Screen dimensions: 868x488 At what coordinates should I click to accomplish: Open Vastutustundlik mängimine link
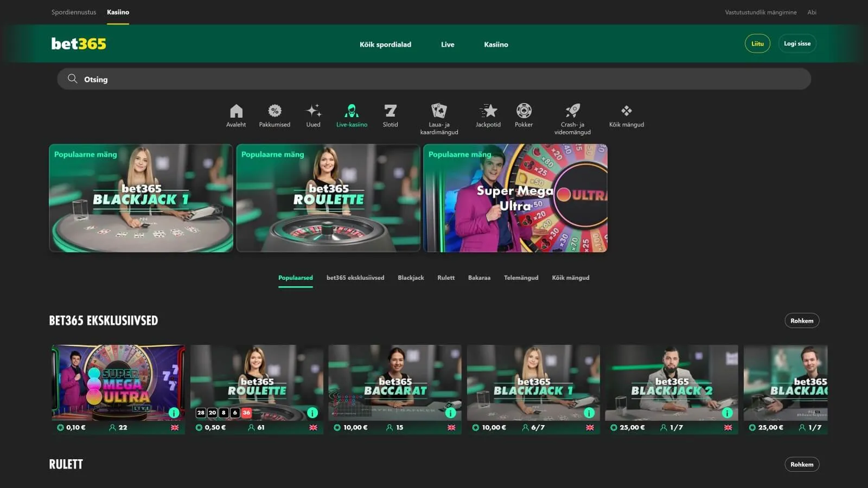coord(761,12)
